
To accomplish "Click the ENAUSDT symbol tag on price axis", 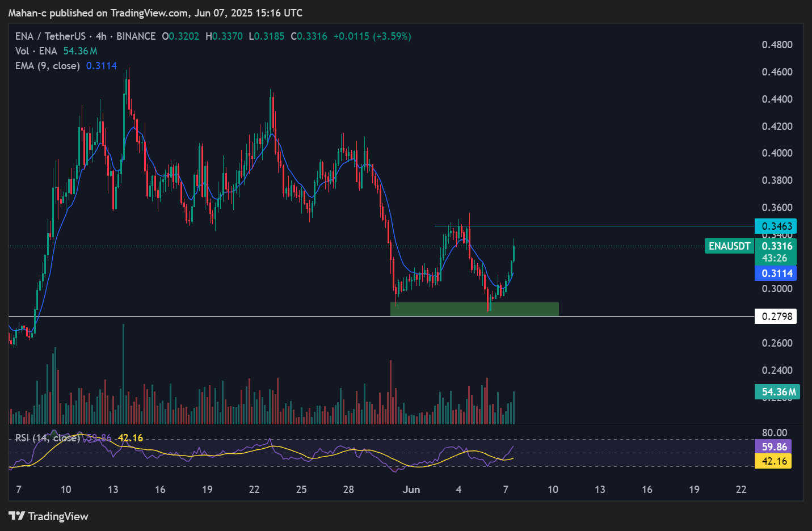I will [729, 246].
